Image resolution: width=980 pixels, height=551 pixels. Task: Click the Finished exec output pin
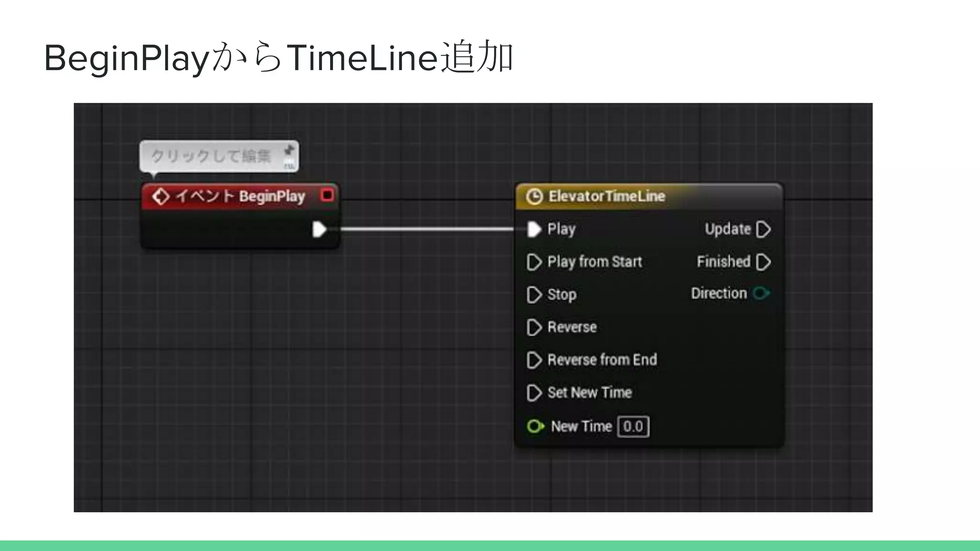[x=764, y=262]
